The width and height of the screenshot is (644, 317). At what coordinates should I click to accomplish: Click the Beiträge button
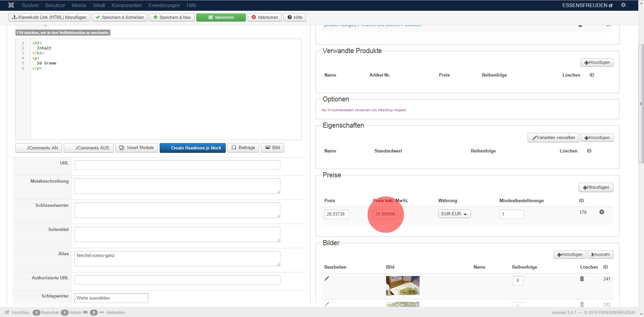click(243, 148)
